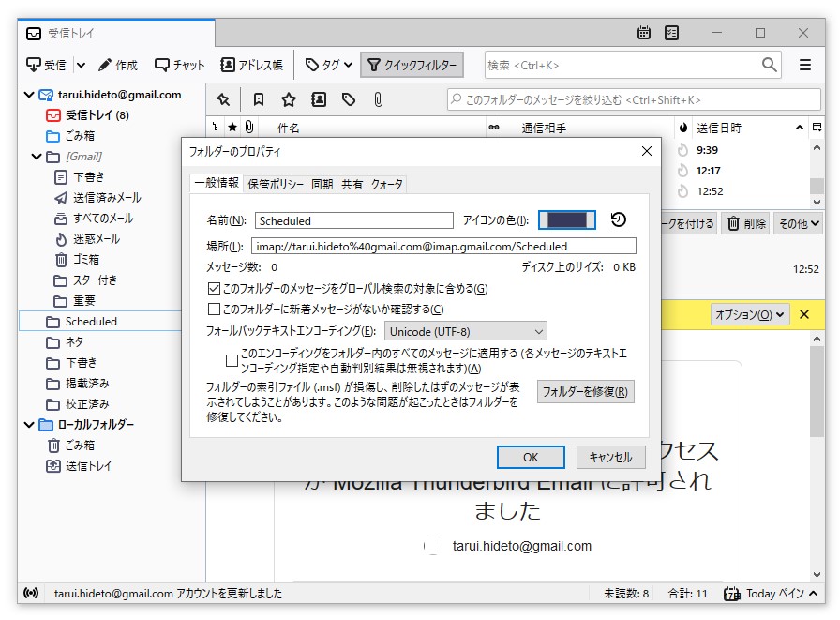Click 作成 to compose a message
The image size is (840, 620).
118,65
